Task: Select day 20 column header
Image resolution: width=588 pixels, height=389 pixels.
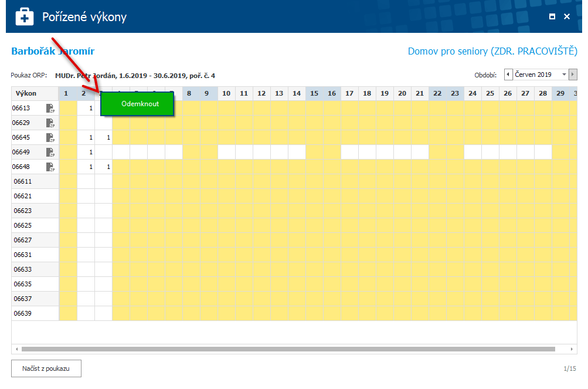Action: (x=402, y=93)
